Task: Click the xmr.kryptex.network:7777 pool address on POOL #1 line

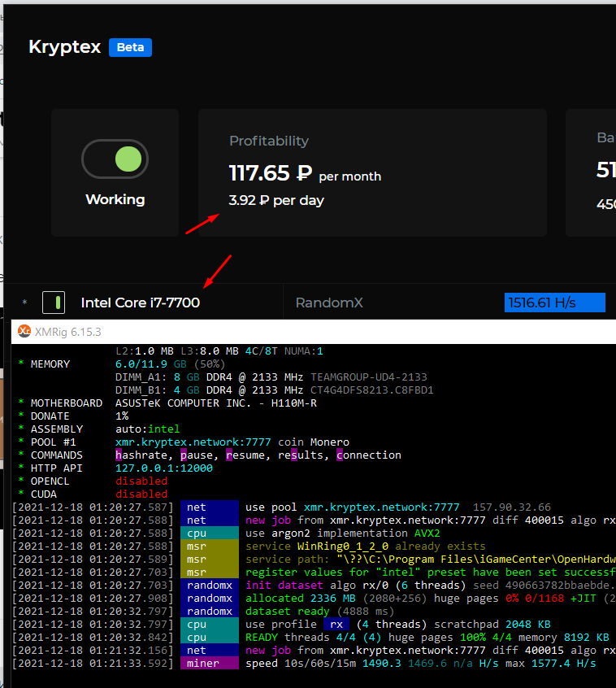Action: coord(193,442)
